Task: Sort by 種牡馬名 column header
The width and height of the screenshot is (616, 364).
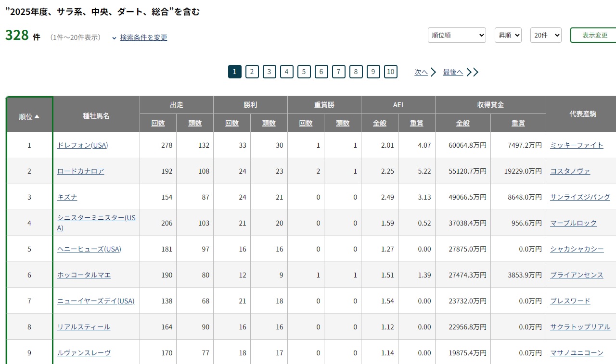Action: coord(96,116)
